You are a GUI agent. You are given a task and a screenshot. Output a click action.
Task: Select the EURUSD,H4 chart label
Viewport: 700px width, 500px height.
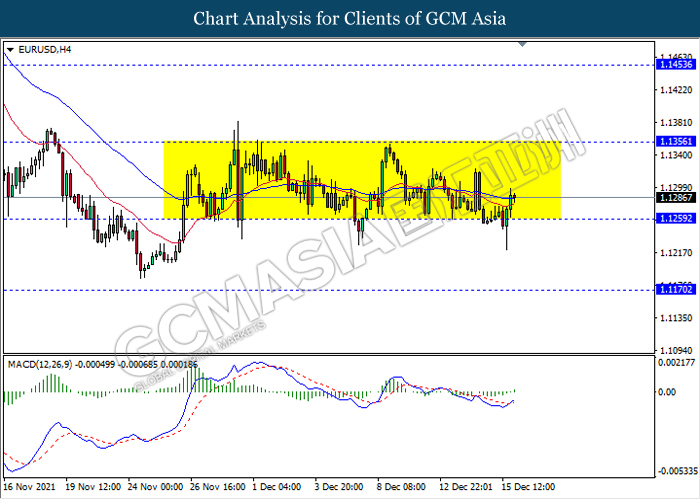click(x=45, y=50)
